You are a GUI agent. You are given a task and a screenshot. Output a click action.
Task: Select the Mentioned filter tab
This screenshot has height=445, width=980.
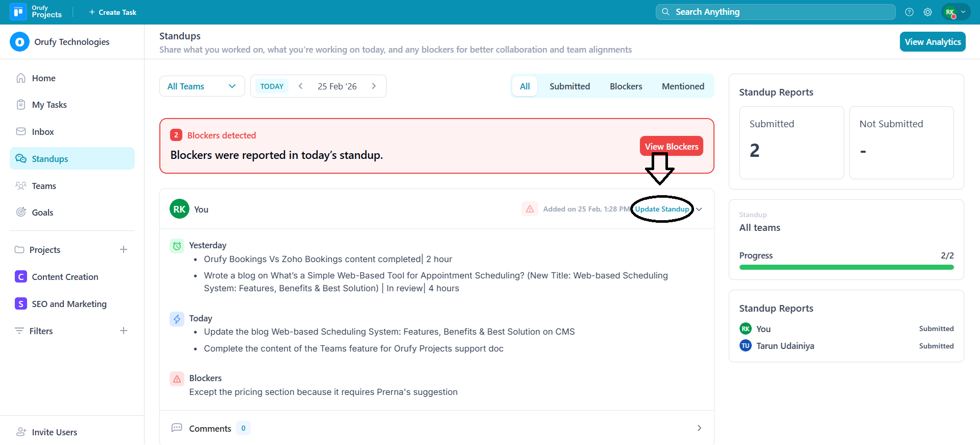click(683, 86)
